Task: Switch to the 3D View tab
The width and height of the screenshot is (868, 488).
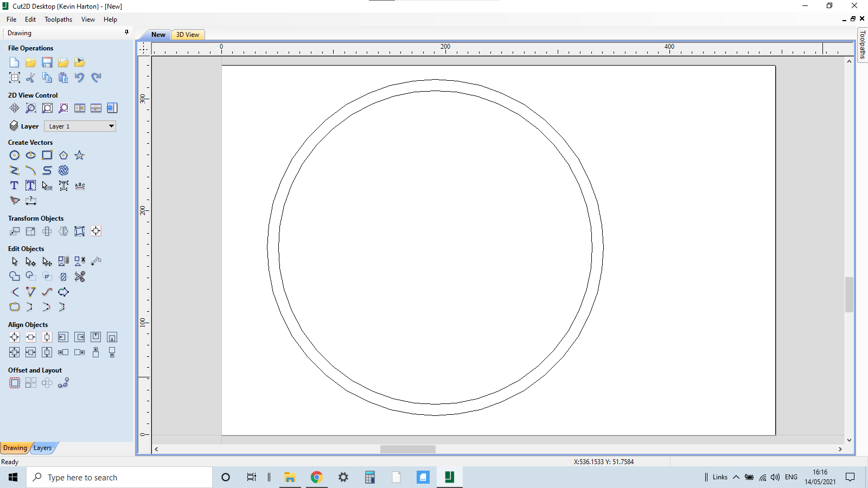Action: click(187, 34)
